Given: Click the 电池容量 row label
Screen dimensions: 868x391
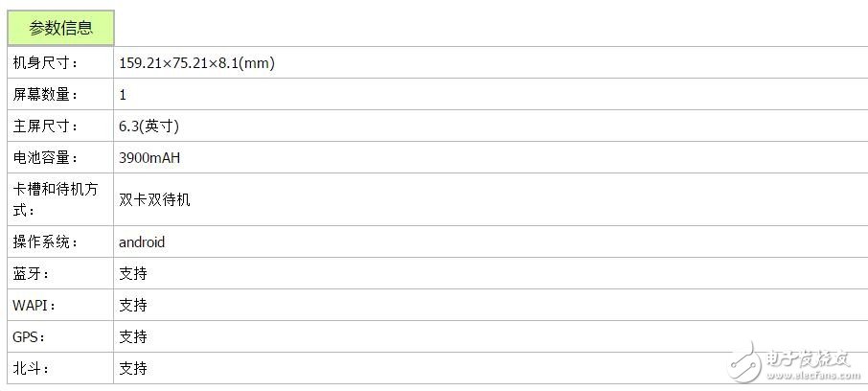Looking at the screenshot, I should [x=46, y=158].
